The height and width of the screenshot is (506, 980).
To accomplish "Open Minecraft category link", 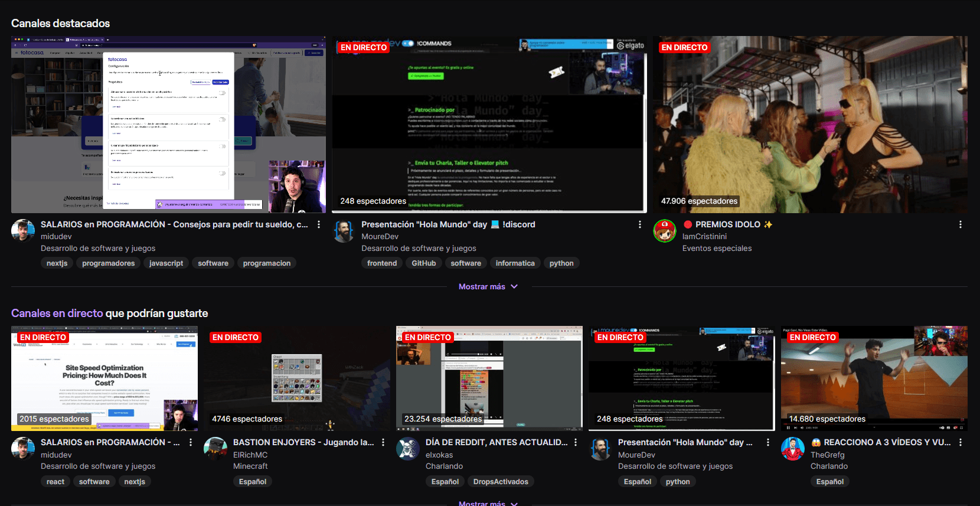I will click(250, 466).
